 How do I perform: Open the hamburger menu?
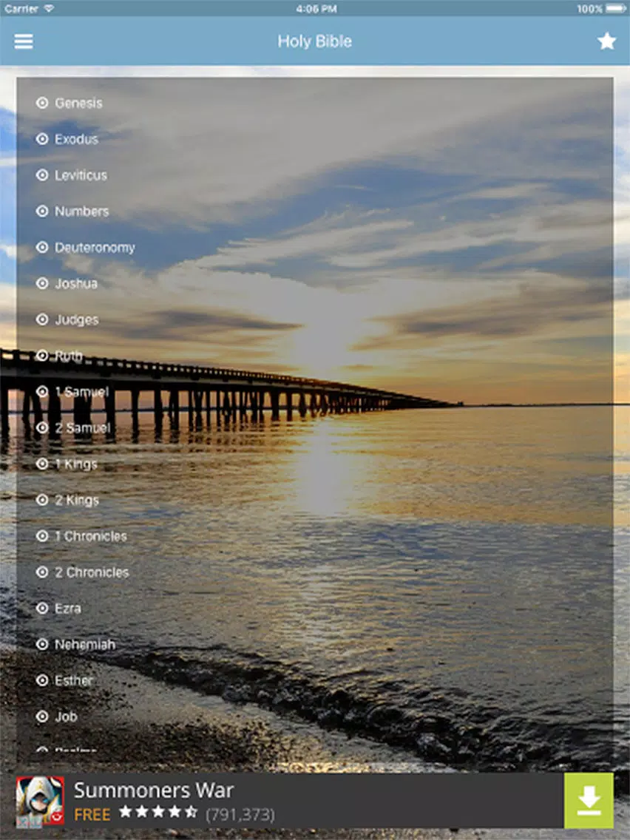(x=24, y=41)
